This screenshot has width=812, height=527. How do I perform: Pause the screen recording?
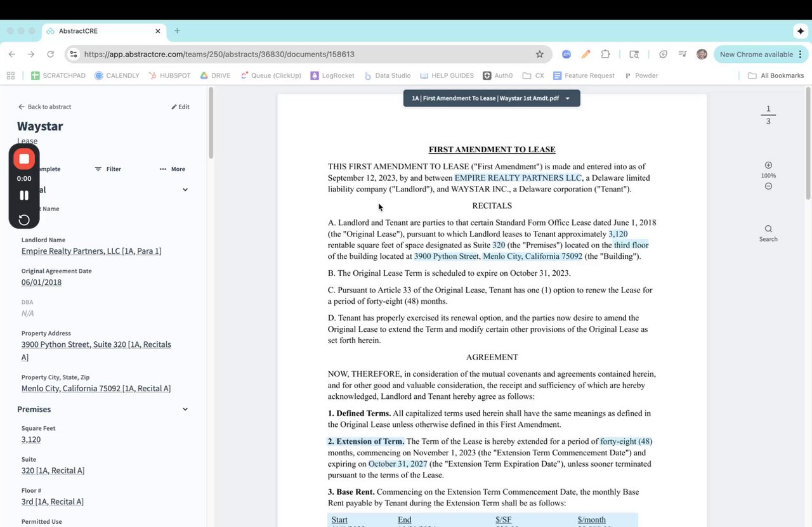pyautogui.click(x=24, y=195)
